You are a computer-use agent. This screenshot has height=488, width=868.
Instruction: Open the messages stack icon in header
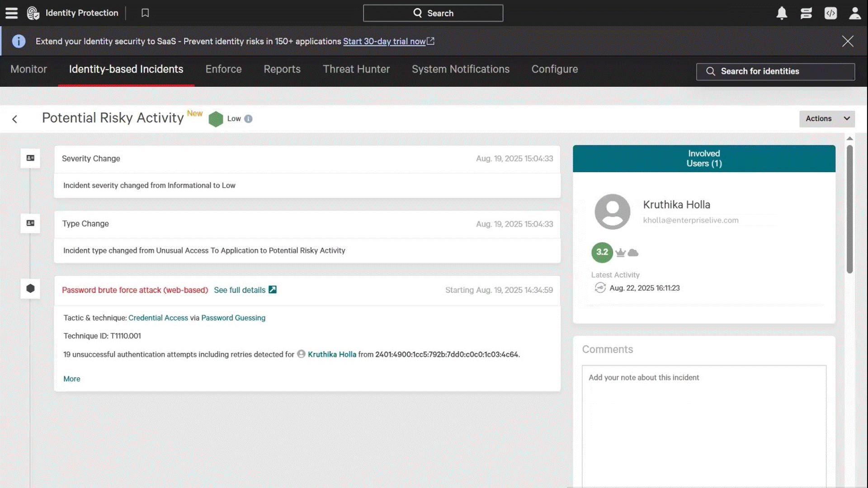[806, 13]
